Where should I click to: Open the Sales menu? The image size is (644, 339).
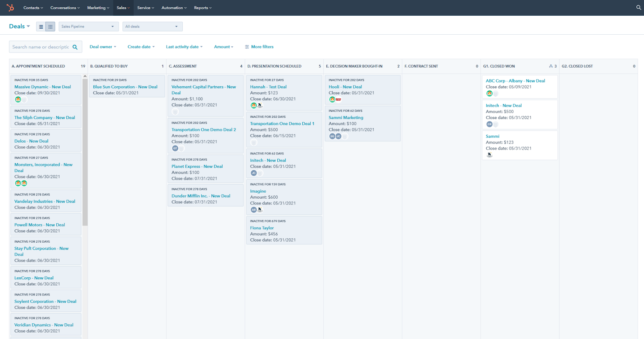tap(123, 8)
